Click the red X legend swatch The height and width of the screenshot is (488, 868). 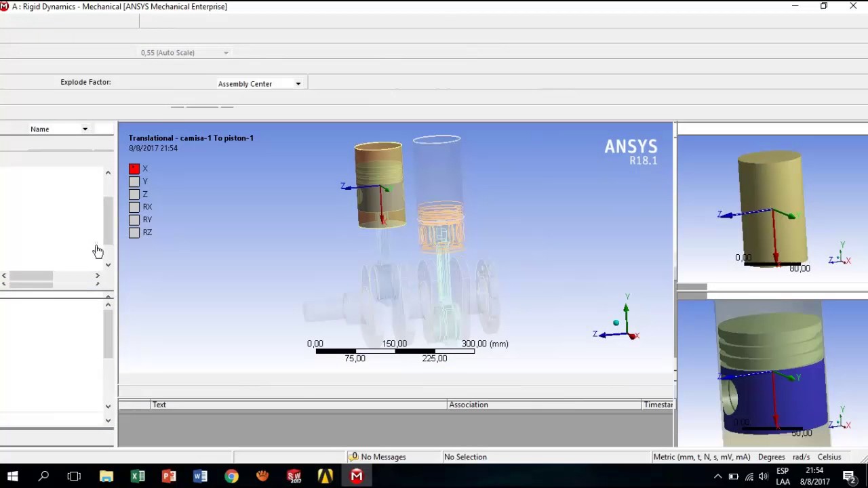[134, 169]
